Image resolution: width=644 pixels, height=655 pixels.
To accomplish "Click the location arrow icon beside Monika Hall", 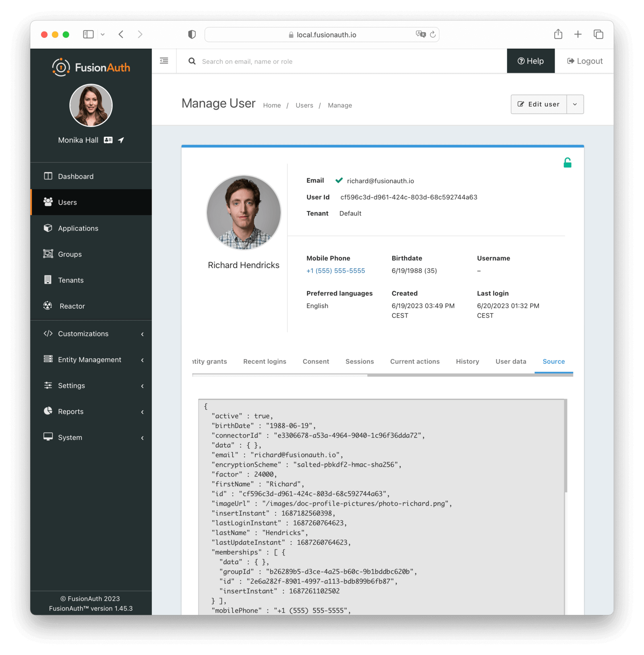I will pyautogui.click(x=121, y=140).
